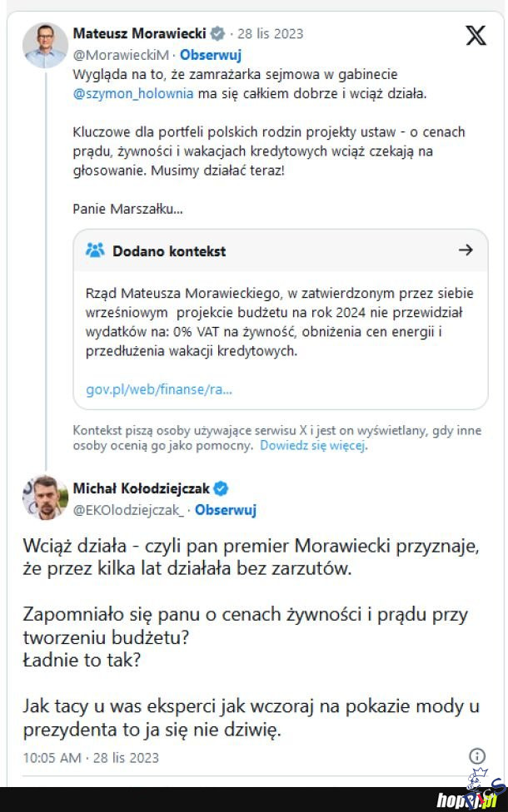Click the @MorawieckiM handle
Viewport: 508px width, 812px height.
[x=121, y=55]
